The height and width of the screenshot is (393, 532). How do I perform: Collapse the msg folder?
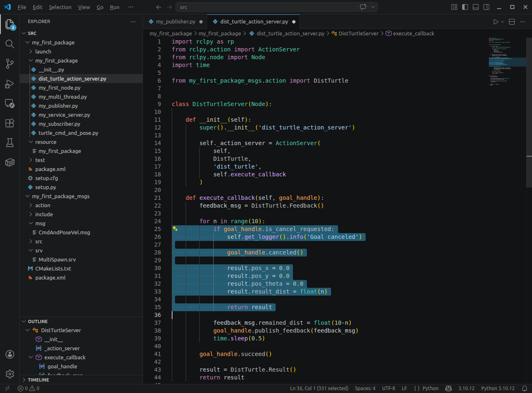click(x=81, y=223)
